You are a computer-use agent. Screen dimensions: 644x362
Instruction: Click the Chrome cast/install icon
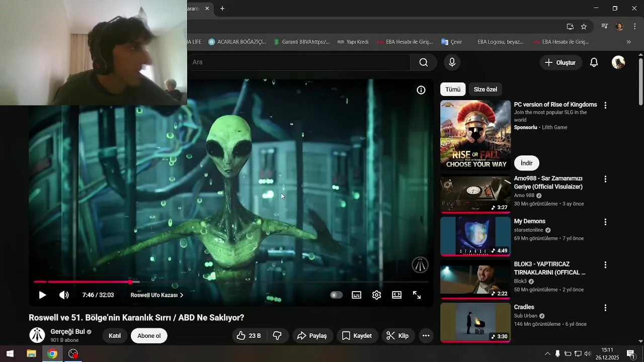(570, 27)
